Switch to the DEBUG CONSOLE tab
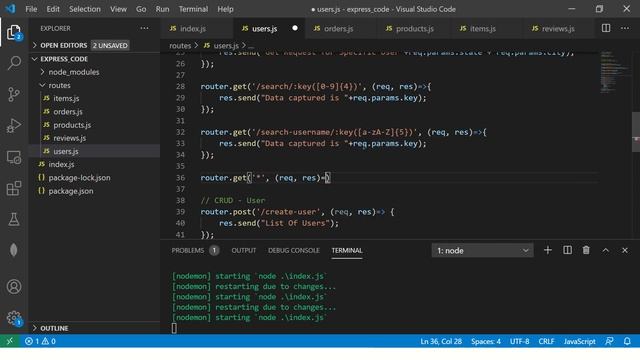 coord(294,250)
